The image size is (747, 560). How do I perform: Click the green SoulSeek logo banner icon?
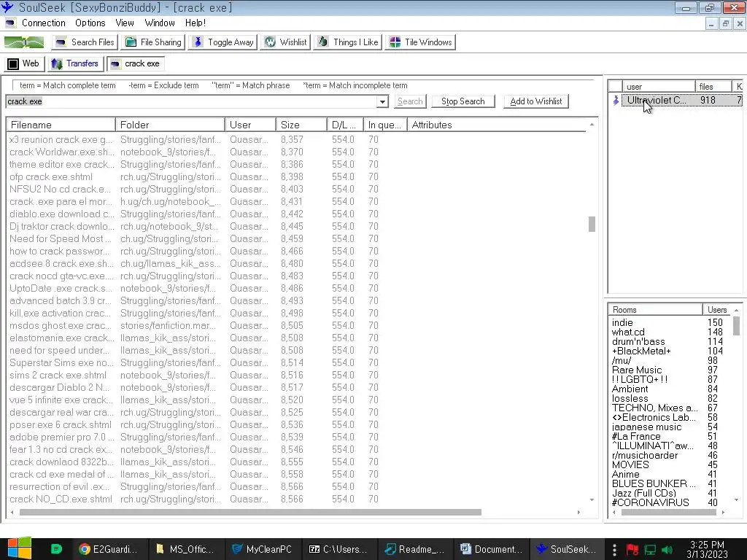24,42
